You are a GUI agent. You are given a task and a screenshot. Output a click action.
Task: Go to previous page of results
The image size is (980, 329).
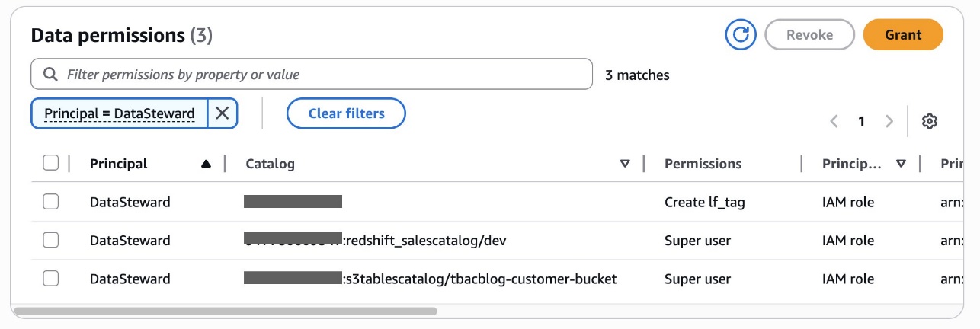[x=834, y=121]
